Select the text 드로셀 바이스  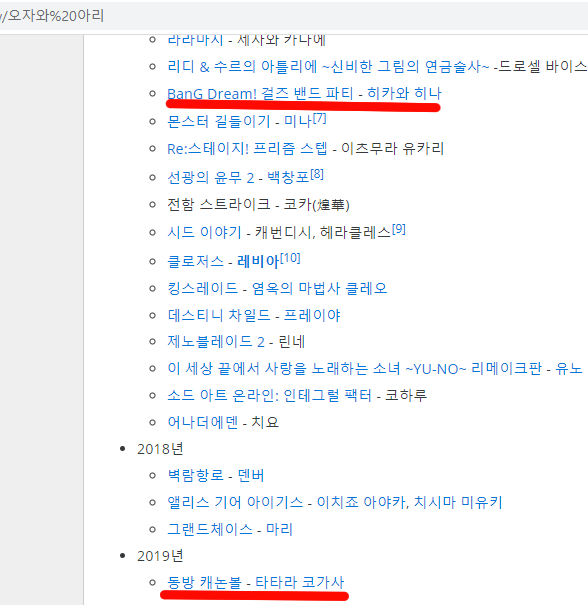tap(543, 67)
